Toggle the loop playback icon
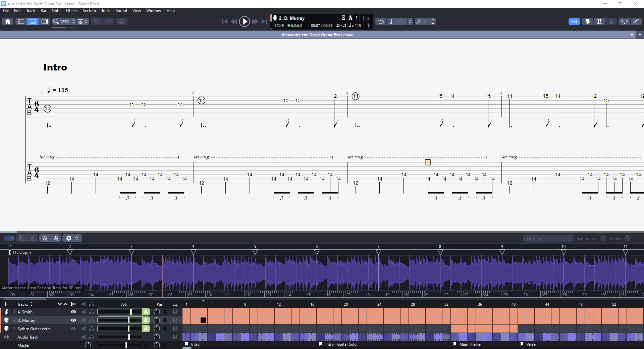 click(x=381, y=21)
